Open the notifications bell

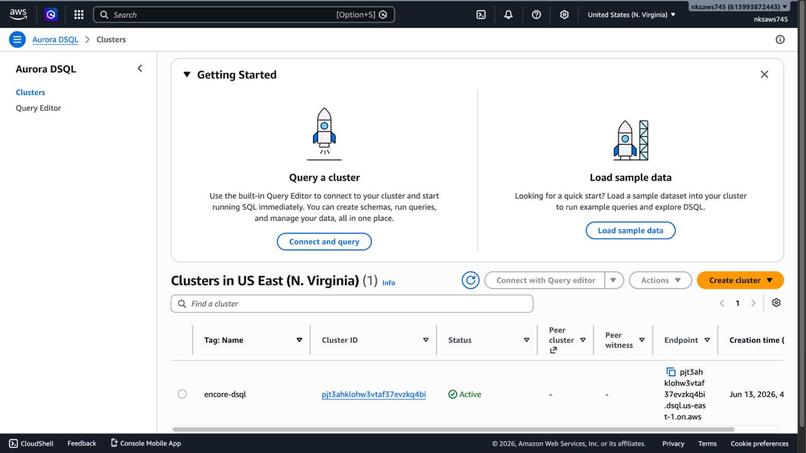pyautogui.click(x=508, y=14)
